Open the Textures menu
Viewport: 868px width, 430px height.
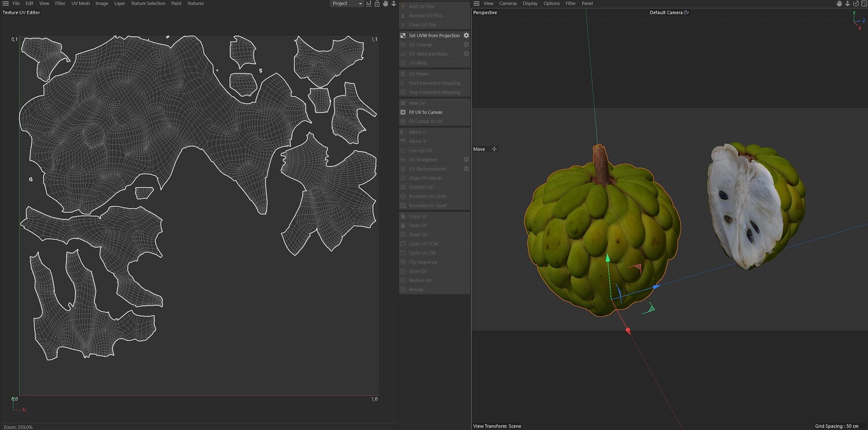click(x=196, y=3)
